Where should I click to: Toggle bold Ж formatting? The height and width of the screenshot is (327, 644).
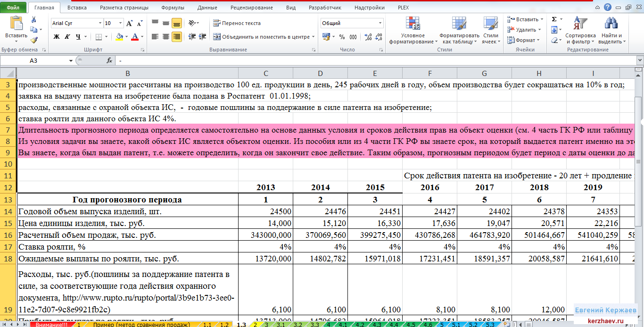click(56, 37)
